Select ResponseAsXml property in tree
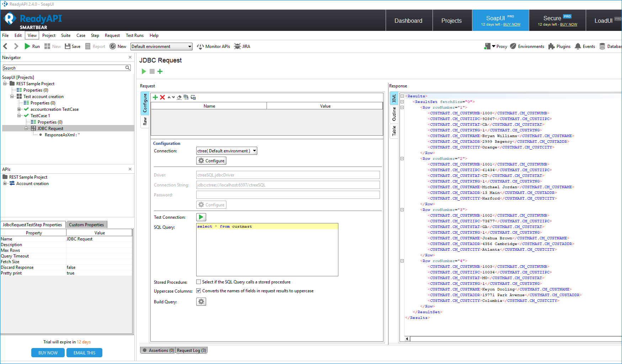622x364 pixels. [x=62, y=135]
